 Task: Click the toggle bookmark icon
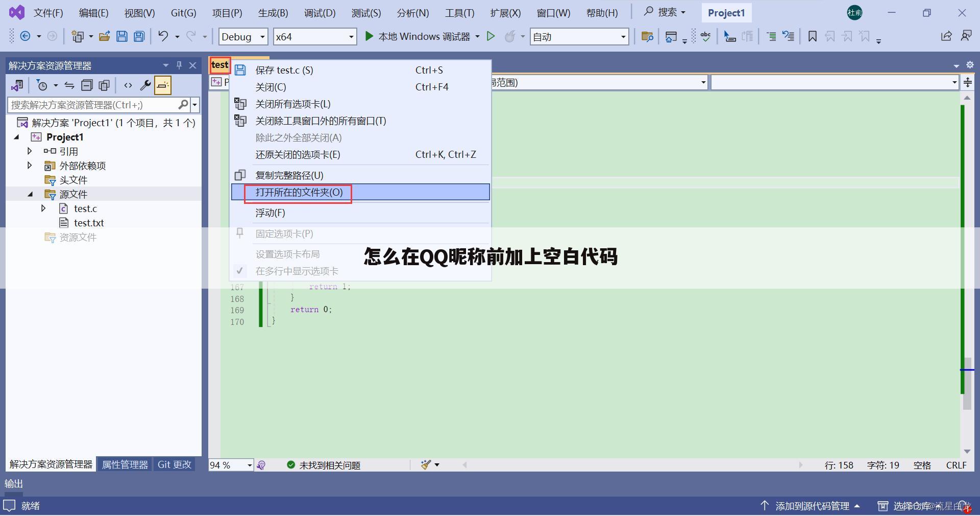coord(813,36)
